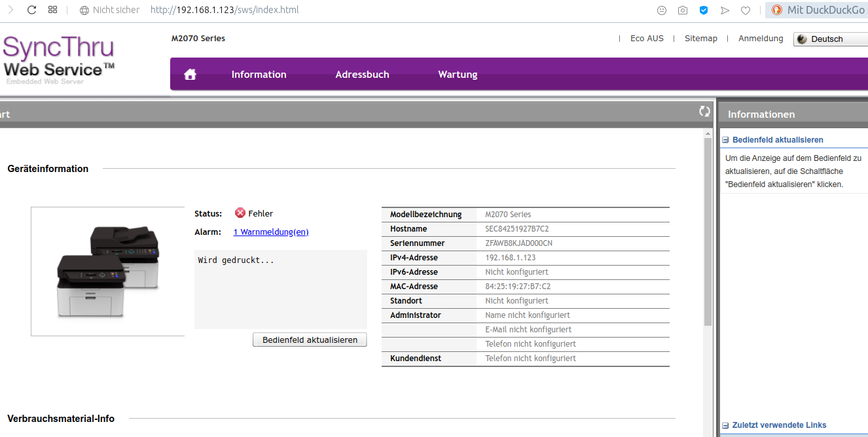
Task: Click the 'Kundendienst' row label
Action: pyautogui.click(x=416, y=358)
